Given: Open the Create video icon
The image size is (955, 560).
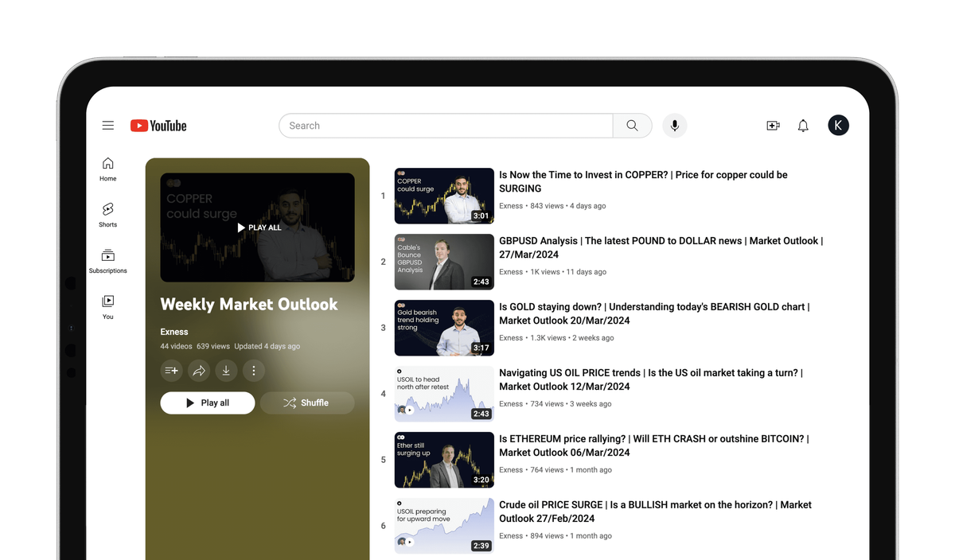Looking at the screenshot, I should tap(773, 126).
